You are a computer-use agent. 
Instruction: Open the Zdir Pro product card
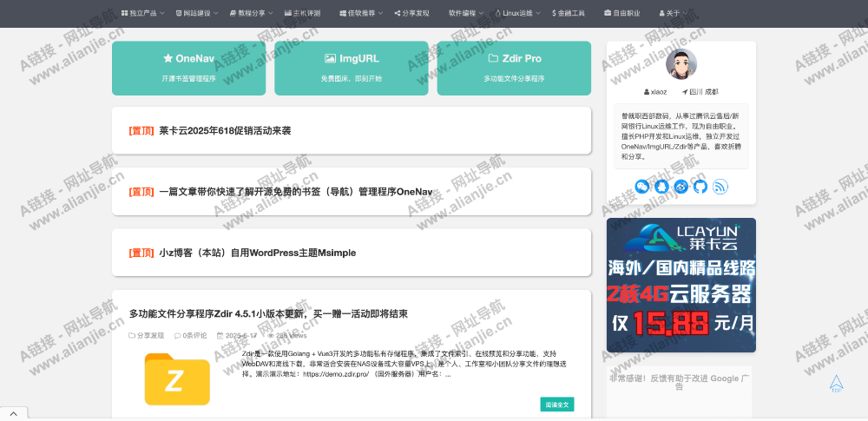point(514,68)
